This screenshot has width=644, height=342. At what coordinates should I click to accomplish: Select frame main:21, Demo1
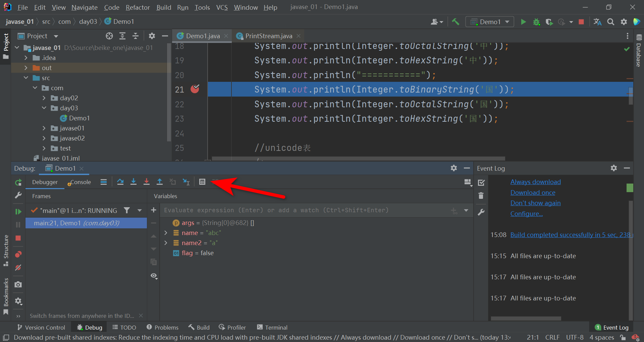(86, 223)
